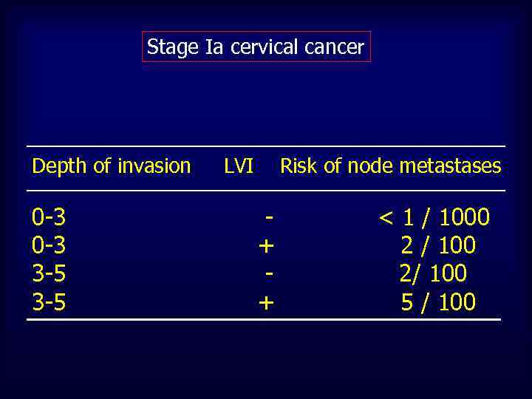
Task: Select the last row's plus LVI sign
Action: coord(266,301)
